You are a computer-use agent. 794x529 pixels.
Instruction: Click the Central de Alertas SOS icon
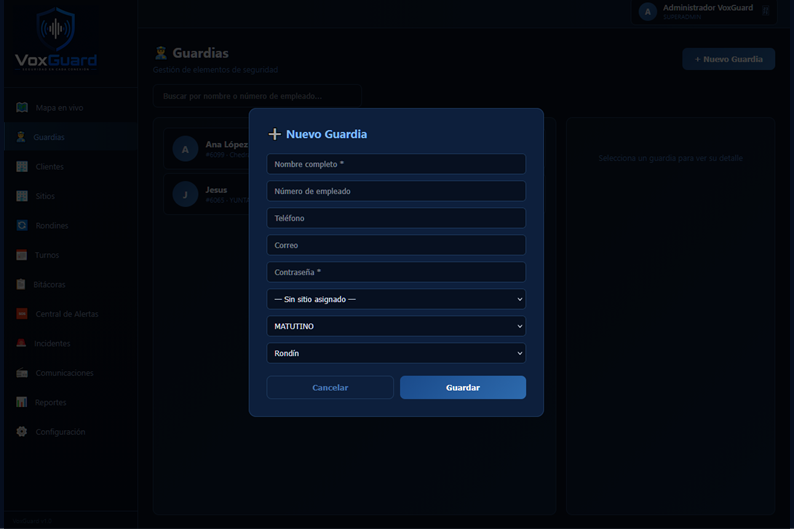click(22, 314)
